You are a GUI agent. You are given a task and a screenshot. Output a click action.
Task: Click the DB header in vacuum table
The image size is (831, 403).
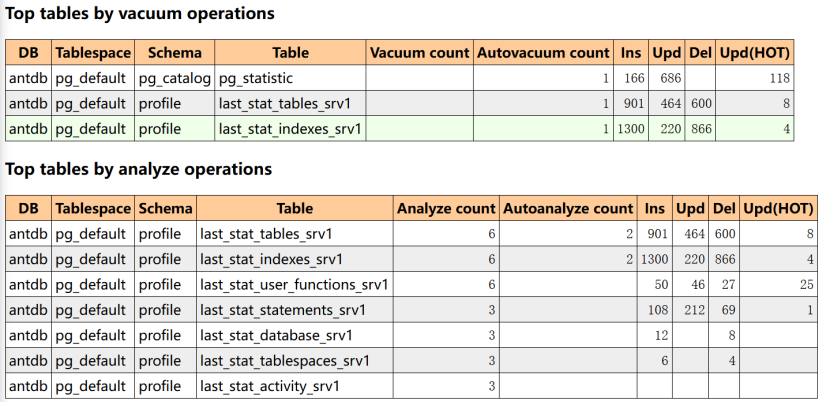[27, 52]
